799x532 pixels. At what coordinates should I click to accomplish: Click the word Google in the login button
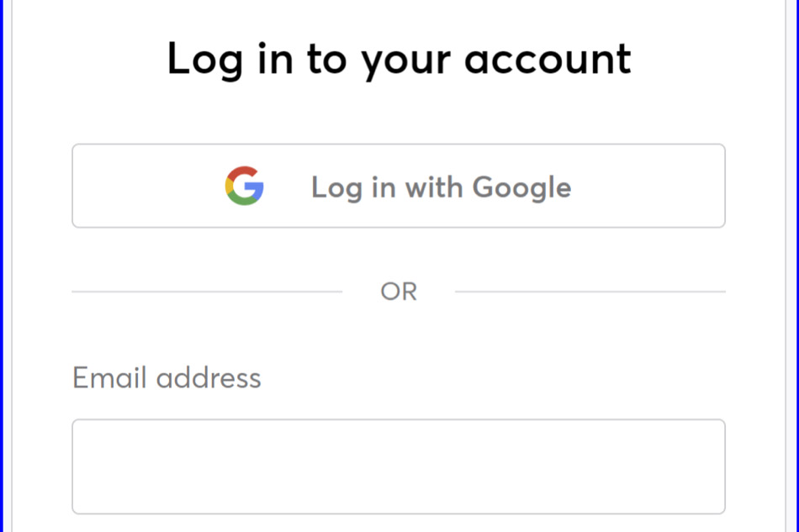521,188
